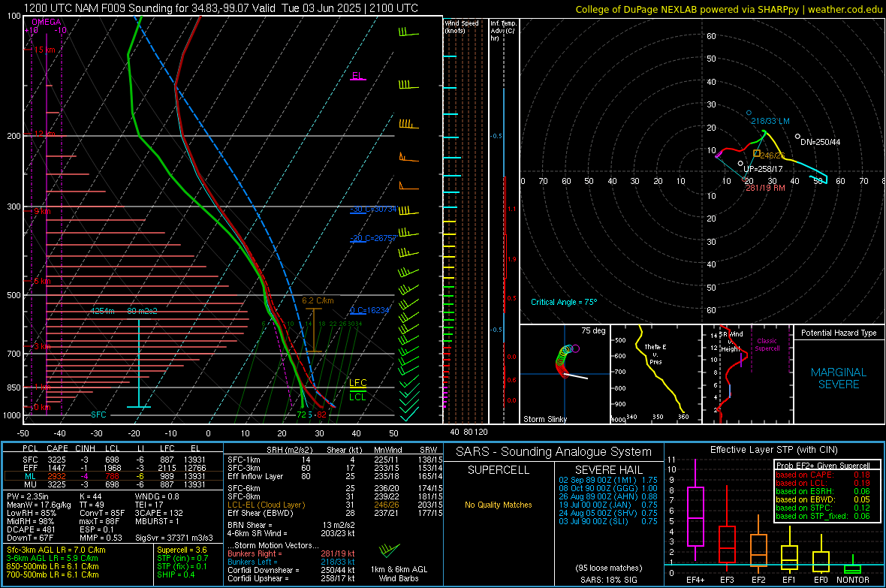The height and width of the screenshot is (588, 886).
Task: Click the STP (cin) = 0.7 value
Action: pyautogui.click(x=182, y=558)
